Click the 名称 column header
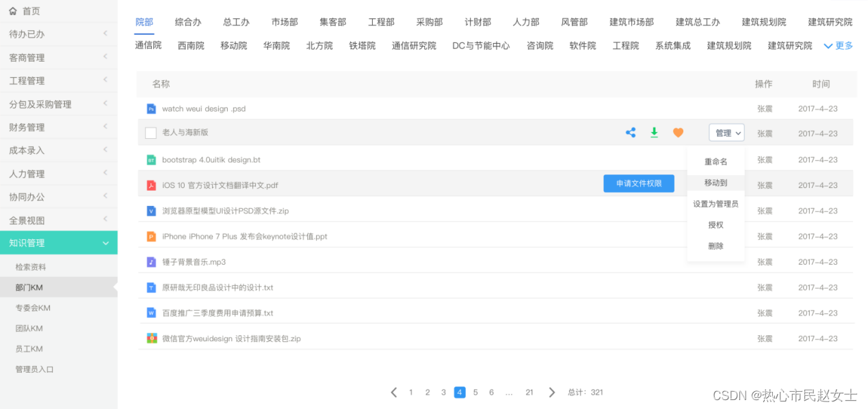 click(x=161, y=84)
